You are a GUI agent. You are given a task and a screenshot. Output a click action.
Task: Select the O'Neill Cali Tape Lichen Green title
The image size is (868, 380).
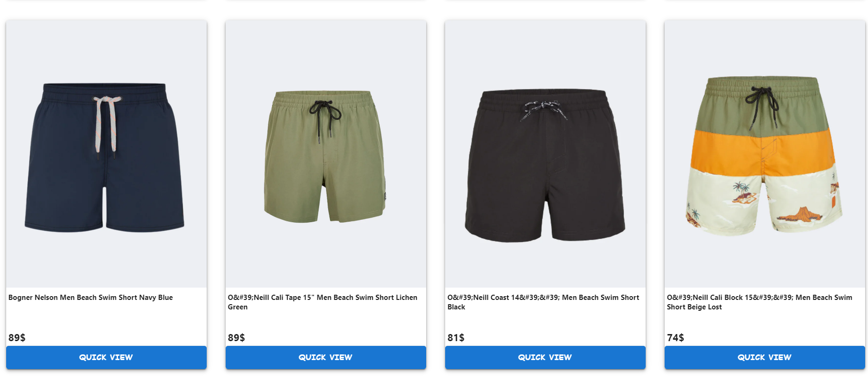[x=322, y=302]
